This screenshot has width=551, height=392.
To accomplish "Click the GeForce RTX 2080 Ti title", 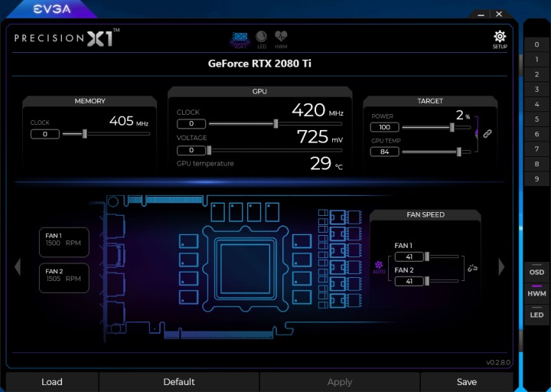I will pos(259,64).
